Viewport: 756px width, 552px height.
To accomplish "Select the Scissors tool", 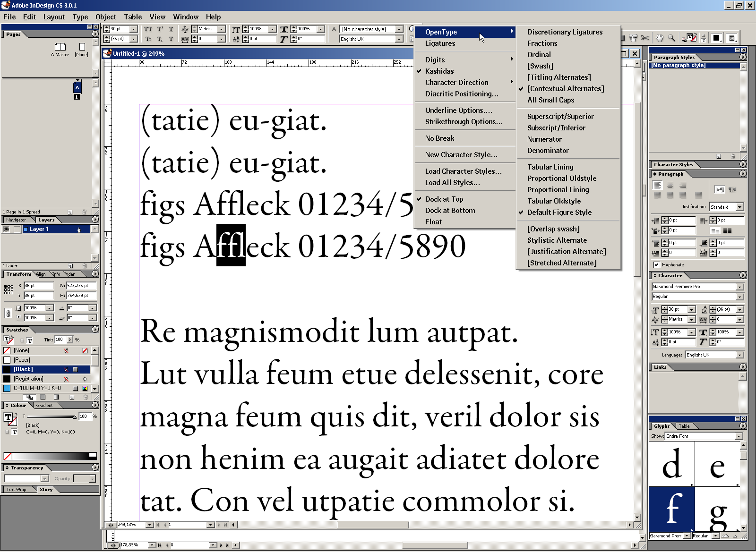I will pyautogui.click(x=645, y=38).
